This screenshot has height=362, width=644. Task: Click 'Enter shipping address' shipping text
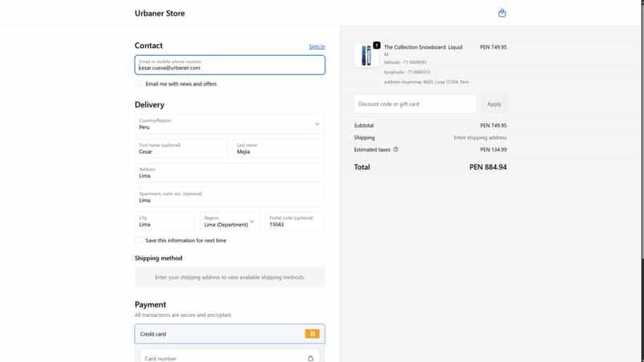click(x=480, y=137)
